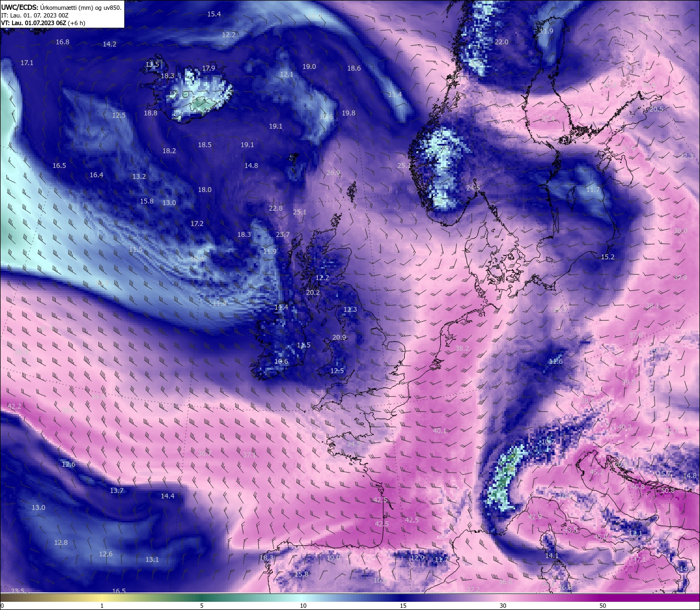Click the UWC/ECDS Úrkomumætti title text
The height and width of the screenshot is (610, 700).
(x=61, y=8)
